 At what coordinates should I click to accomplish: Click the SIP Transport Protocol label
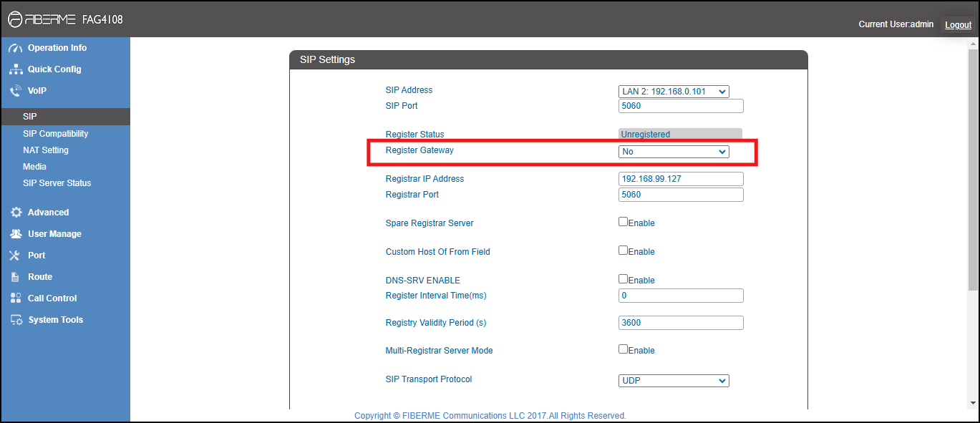tap(429, 379)
